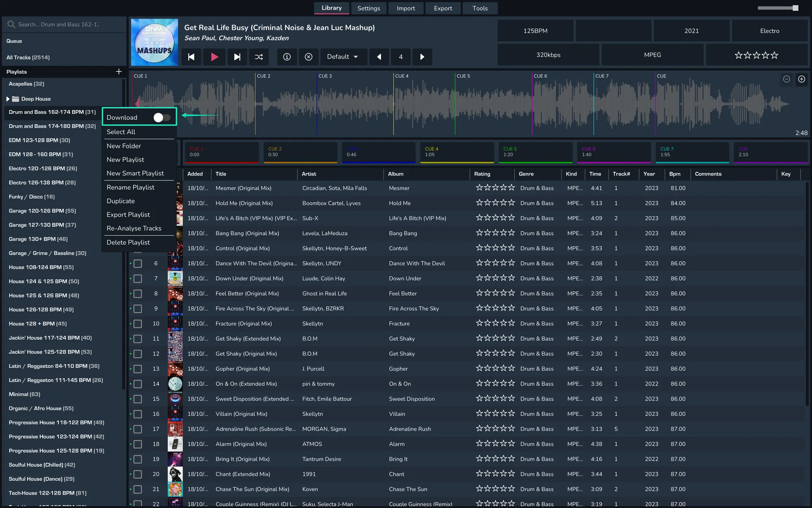The width and height of the screenshot is (812, 508).
Task: Open the All Tracks library list
Action: 28,57
